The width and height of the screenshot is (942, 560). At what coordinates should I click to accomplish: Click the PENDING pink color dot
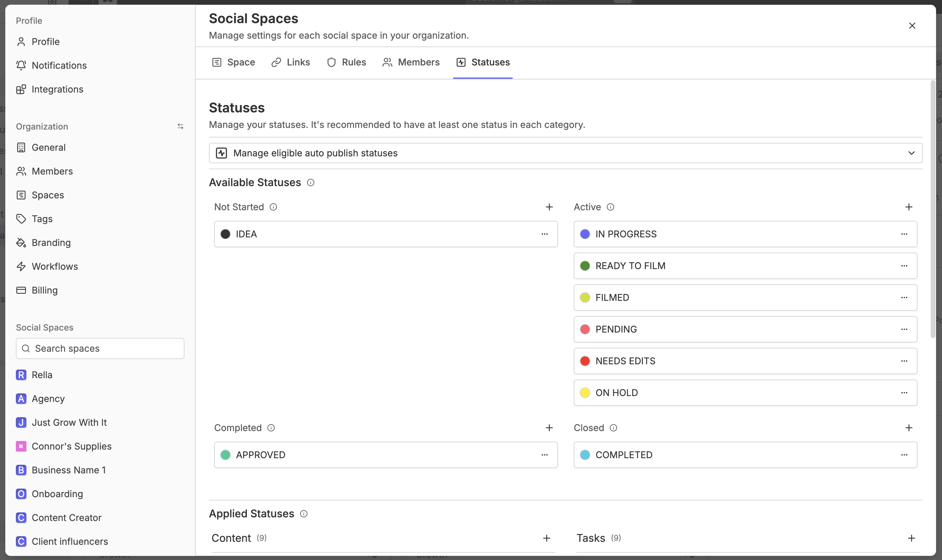[585, 329]
